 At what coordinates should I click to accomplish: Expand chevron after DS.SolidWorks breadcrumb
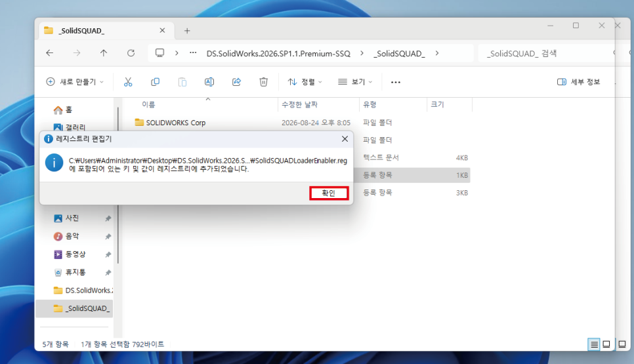[x=362, y=53]
